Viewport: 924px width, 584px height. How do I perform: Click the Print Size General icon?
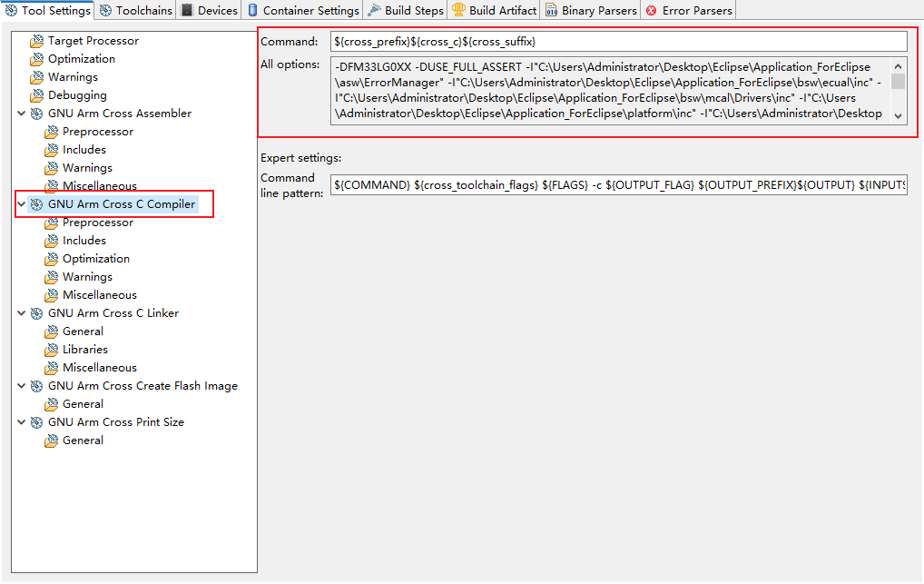[51, 441]
